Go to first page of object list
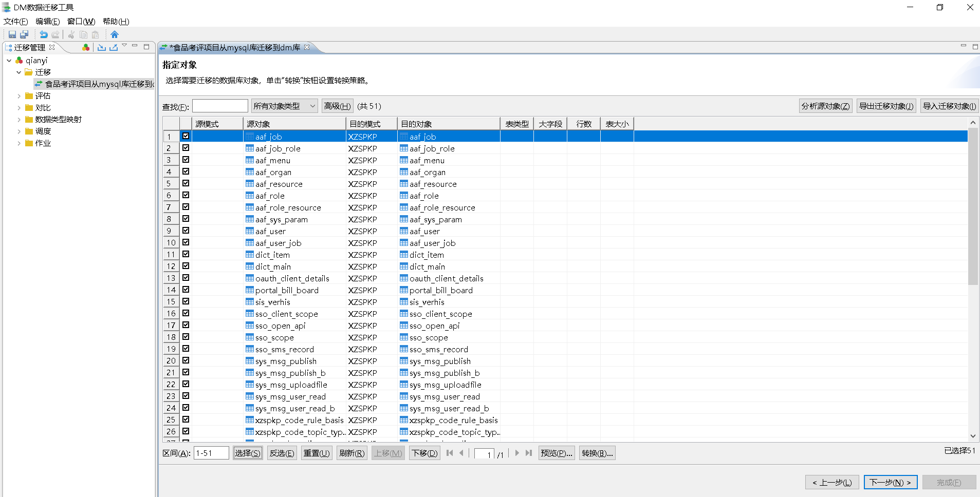 tap(450, 453)
